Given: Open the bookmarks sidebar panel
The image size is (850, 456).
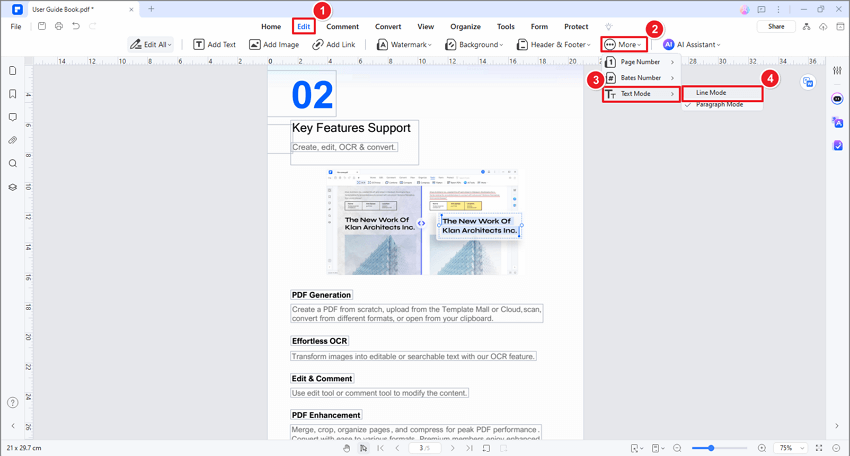Looking at the screenshot, I should pos(12,94).
